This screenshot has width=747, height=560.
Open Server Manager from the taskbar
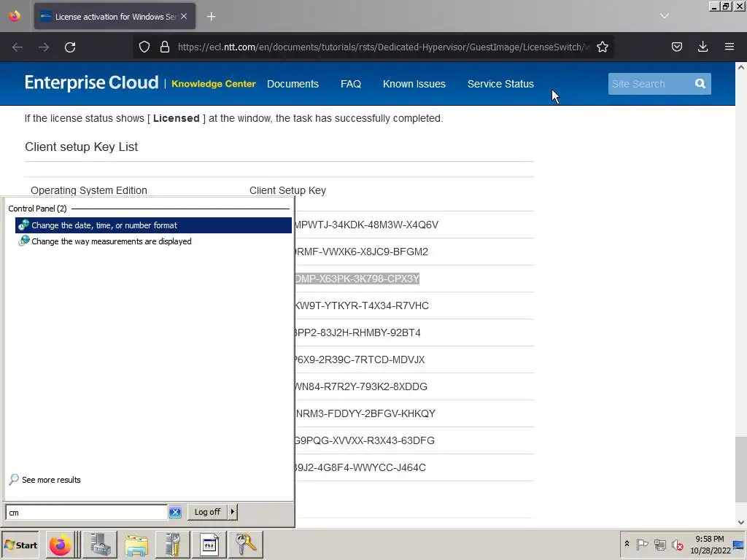[x=100, y=545]
